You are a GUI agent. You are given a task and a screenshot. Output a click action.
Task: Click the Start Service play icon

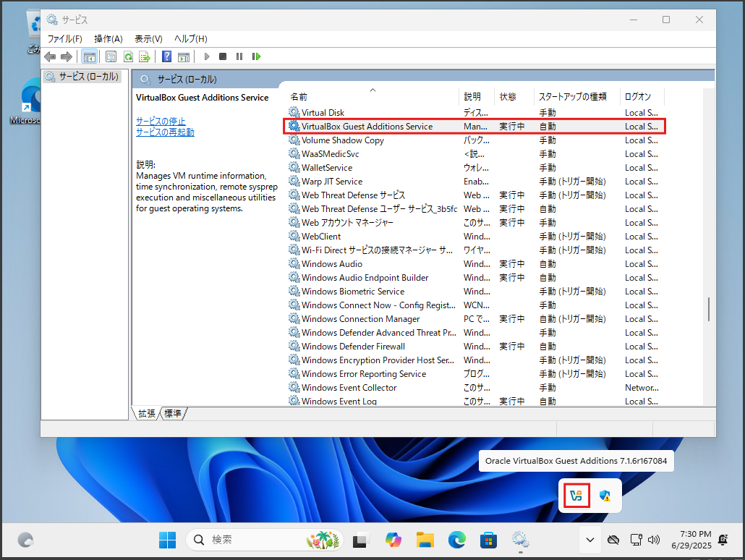[207, 56]
